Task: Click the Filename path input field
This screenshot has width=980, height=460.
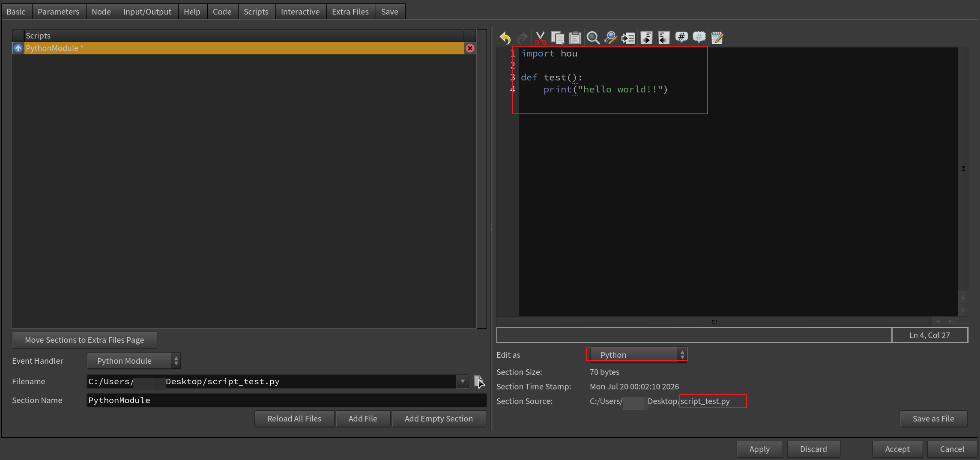Action: [x=272, y=381]
